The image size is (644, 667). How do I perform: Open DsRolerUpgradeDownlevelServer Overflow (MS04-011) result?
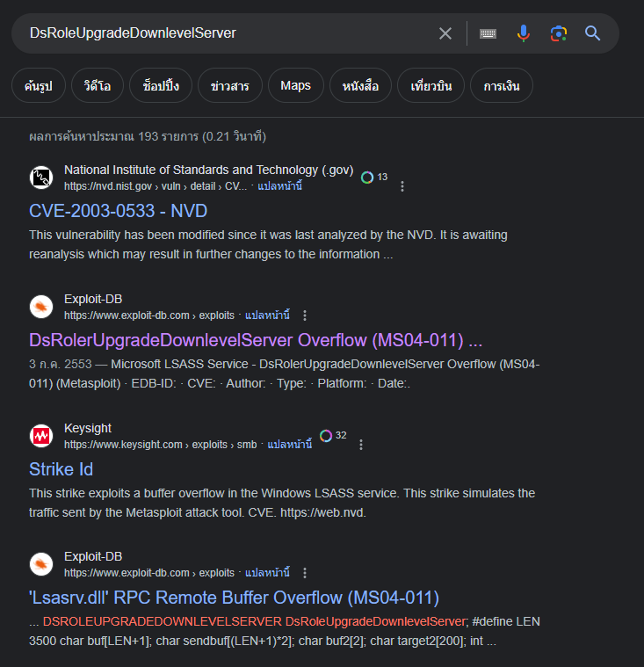(x=256, y=340)
